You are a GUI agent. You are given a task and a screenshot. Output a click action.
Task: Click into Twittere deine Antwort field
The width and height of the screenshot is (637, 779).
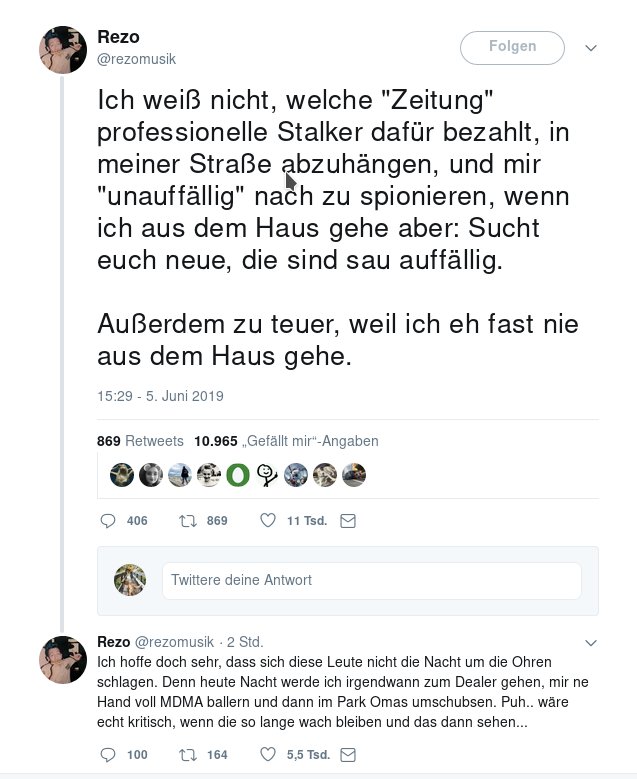click(x=371, y=580)
